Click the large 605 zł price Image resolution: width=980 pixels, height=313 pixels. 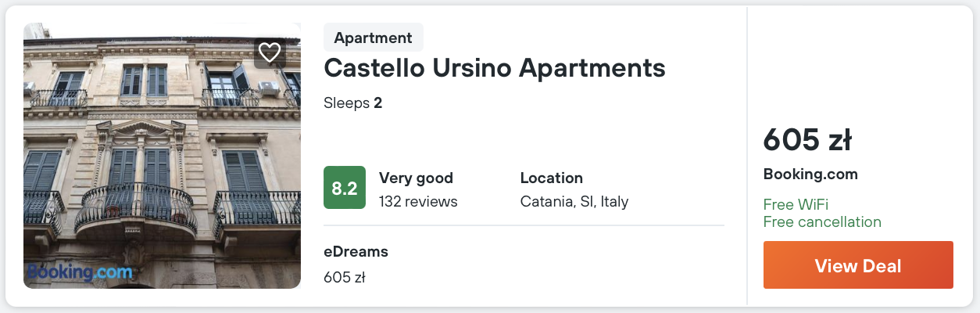coord(807,140)
